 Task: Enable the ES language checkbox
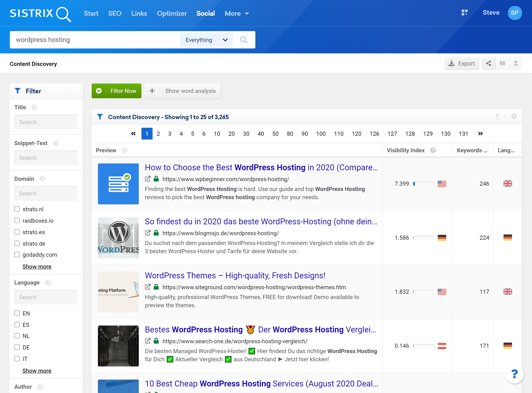tap(17, 324)
